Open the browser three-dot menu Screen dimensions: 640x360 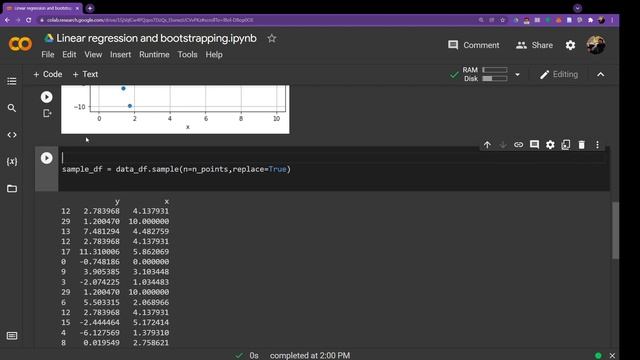[612, 20]
